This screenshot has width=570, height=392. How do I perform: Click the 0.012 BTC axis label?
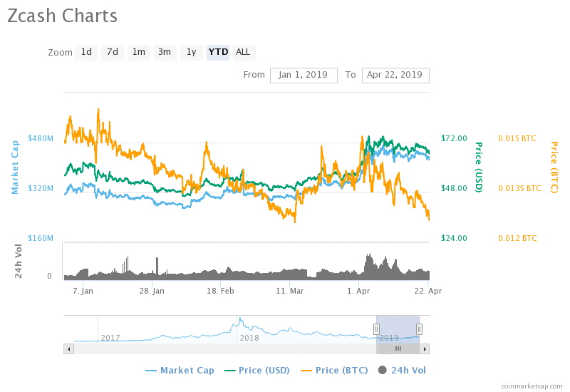point(517,238)
